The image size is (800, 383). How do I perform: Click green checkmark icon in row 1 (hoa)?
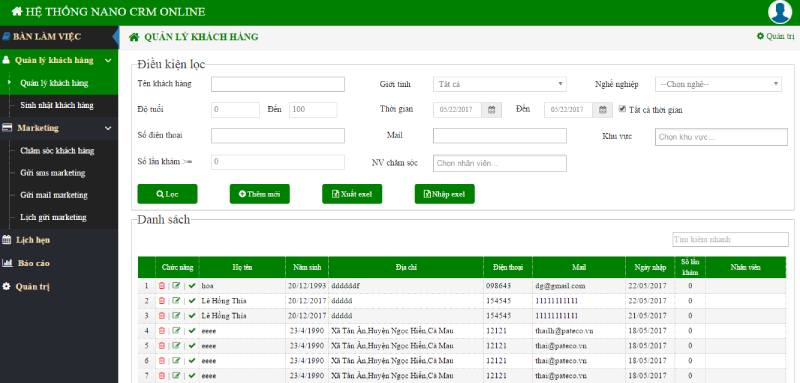click(x=192, y=286)
